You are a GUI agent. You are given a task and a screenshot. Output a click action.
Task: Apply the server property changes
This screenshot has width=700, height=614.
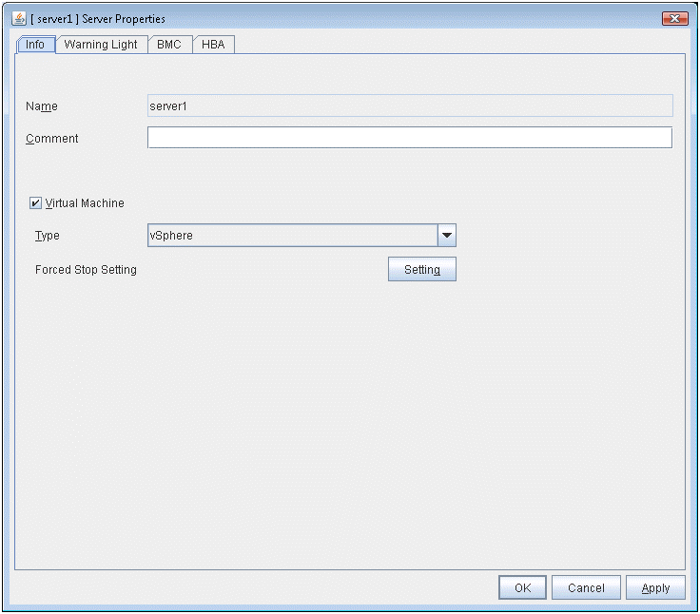655,588
